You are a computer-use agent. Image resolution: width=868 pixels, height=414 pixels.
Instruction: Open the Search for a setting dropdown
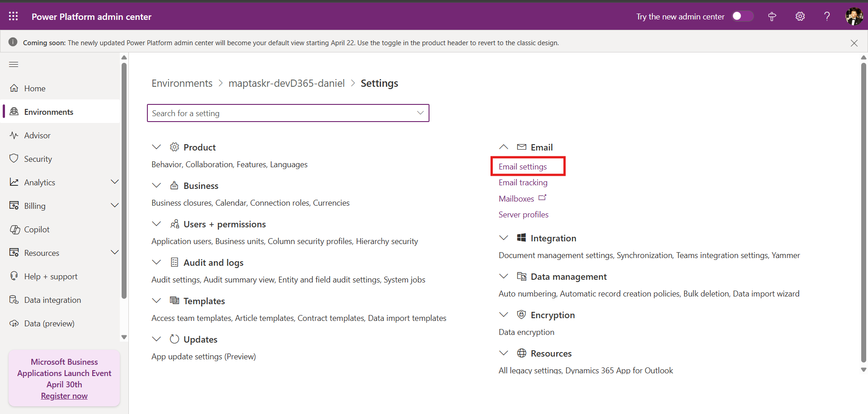[420, 113]
